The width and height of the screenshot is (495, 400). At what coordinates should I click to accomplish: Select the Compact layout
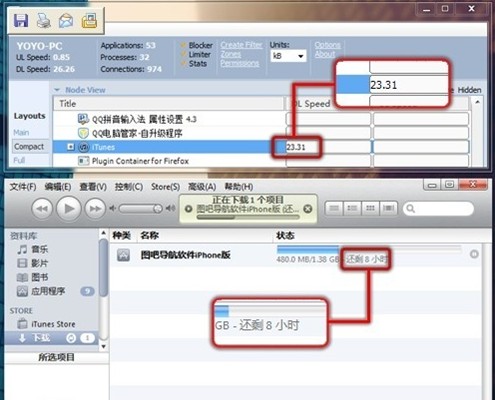pyautogui.click(x=29, y=147)
